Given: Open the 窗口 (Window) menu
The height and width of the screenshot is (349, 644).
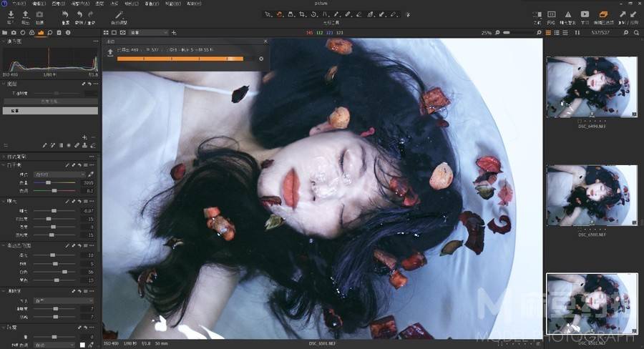Looking at the screenshot, I should click(172, 4).
